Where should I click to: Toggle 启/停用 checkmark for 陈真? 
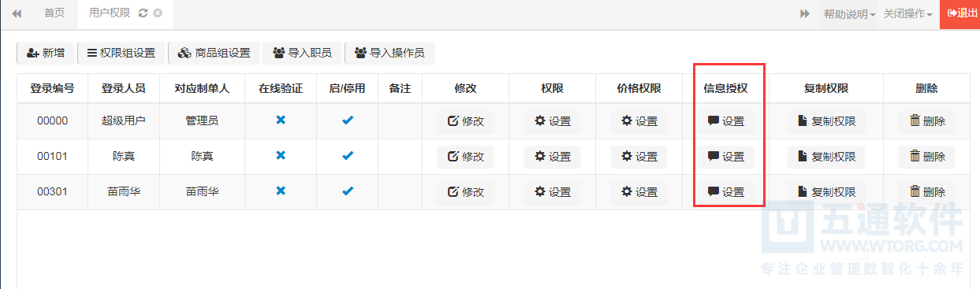click(347, 156)
